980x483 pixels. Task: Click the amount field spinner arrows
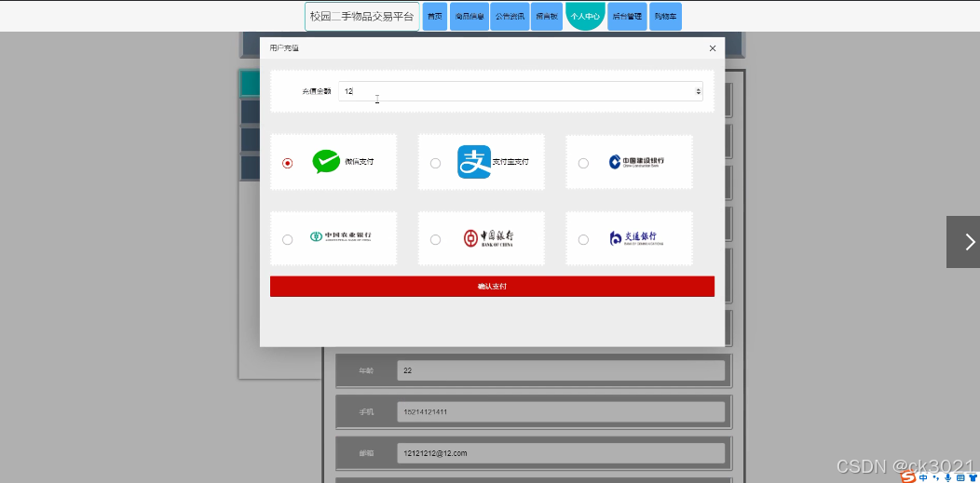698,91
